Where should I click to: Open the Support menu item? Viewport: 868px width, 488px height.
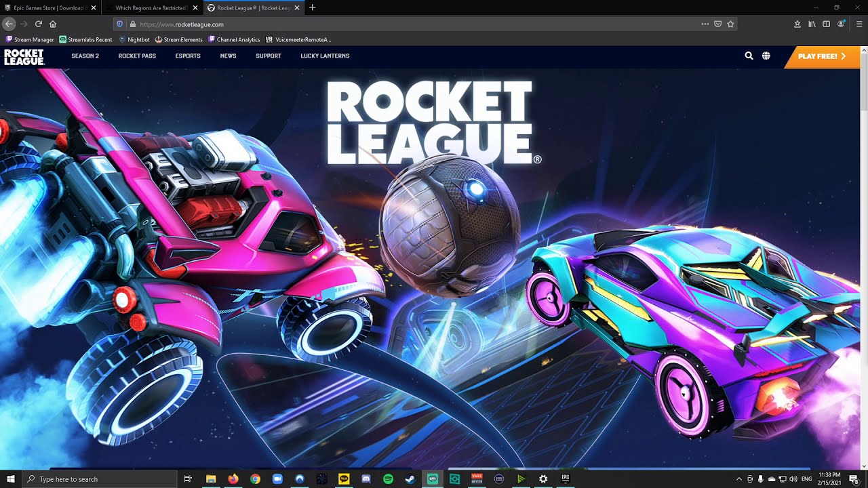coord(269,56)
